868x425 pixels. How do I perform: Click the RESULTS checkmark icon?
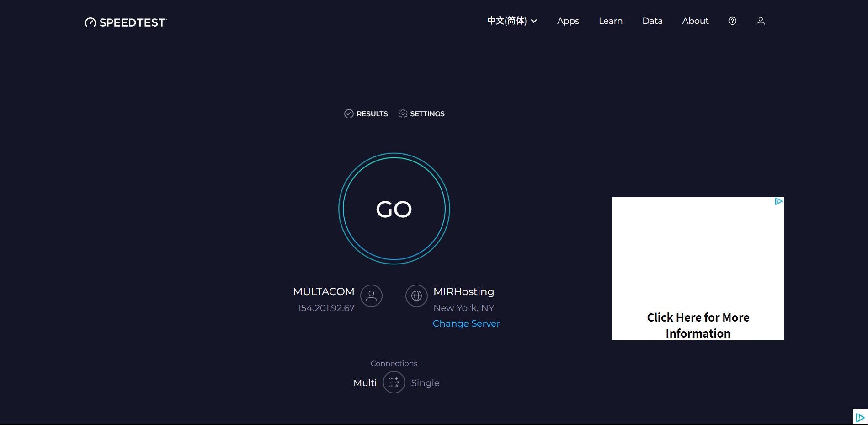tap(349, 113)
